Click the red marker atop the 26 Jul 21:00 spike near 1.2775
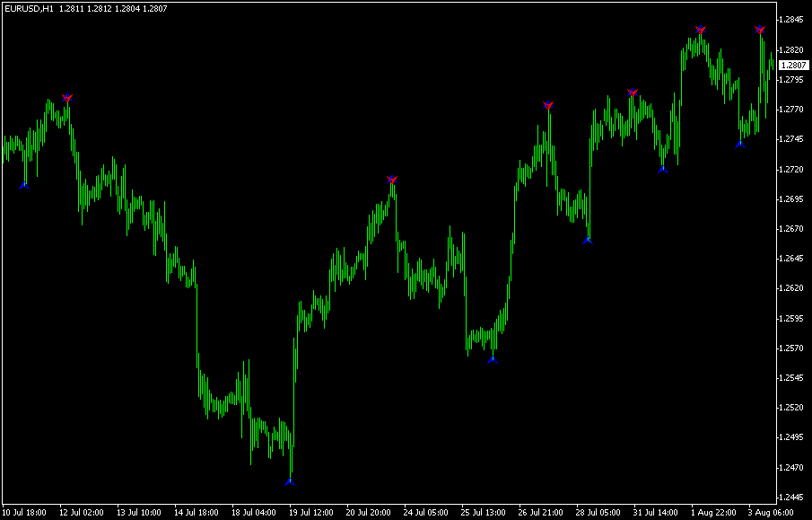The width and height of the screenshot is (812, 520). pyautogui.click(x=548, y=105)
